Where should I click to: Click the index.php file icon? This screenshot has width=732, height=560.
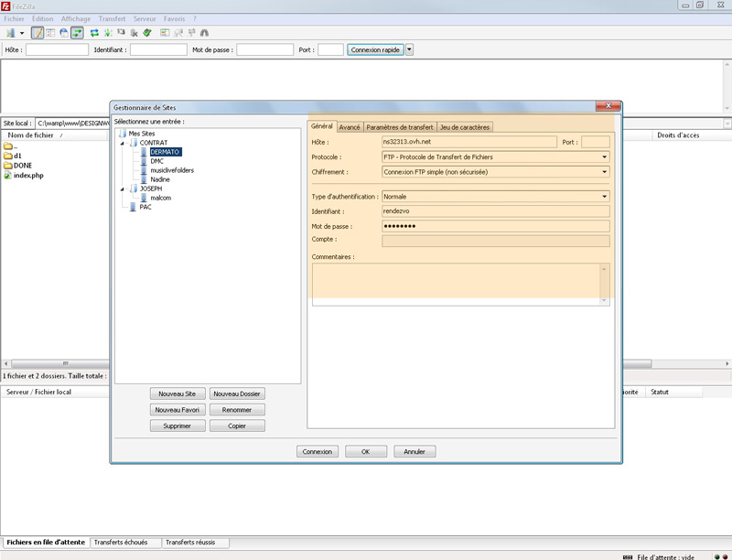pyautogui.click(x=7, y=176)
